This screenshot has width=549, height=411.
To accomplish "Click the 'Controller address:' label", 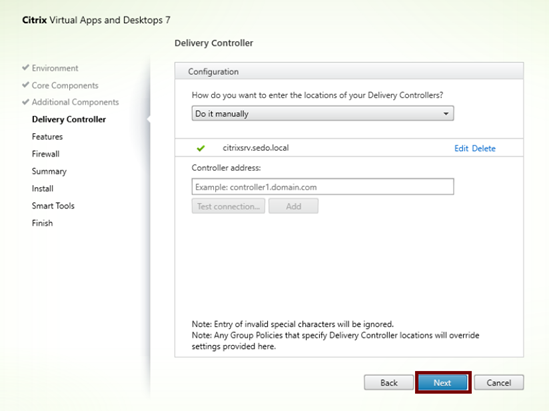I will [226, 168].
